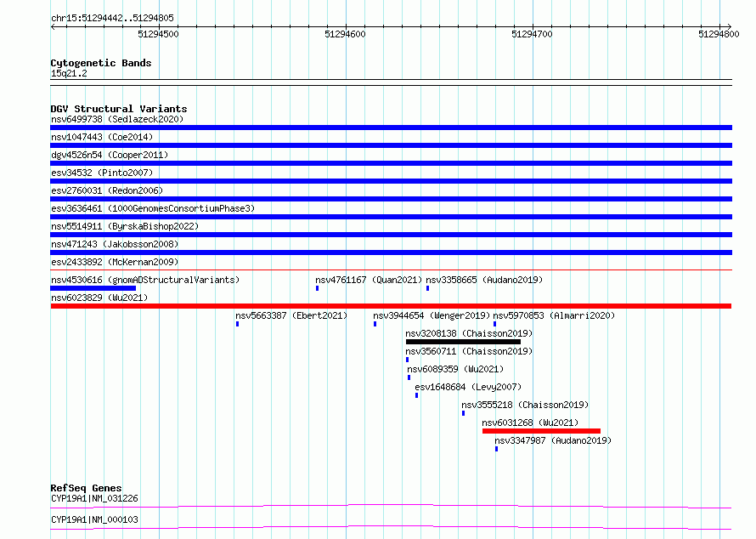This screenshot has height=539, width=756.
Task: Click the nsv3358665 (Audano2019) variant marker
Action: click(x=427, y=288)
